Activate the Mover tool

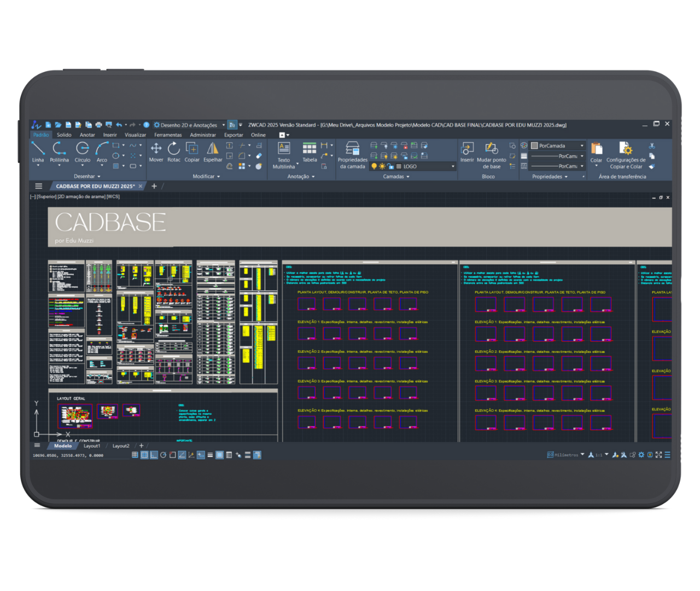[x=156, y=152]
